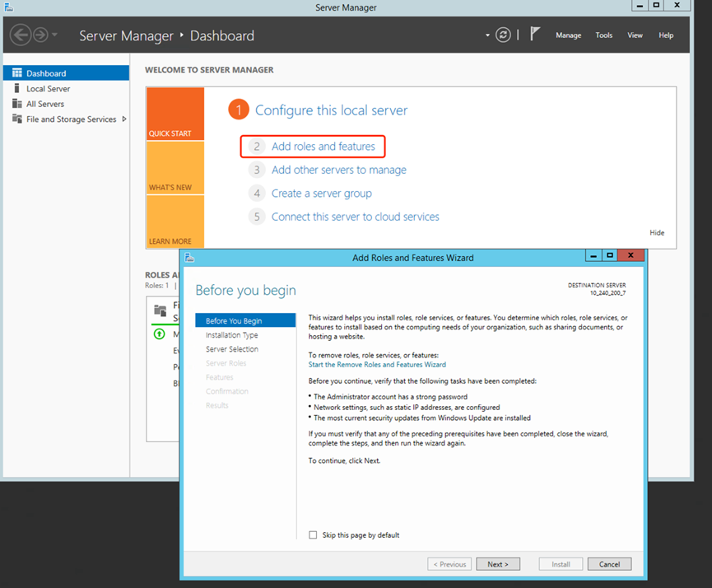Click Configure this local server link
The height and width of the screenshot is (588, 712).
[331, 110]
